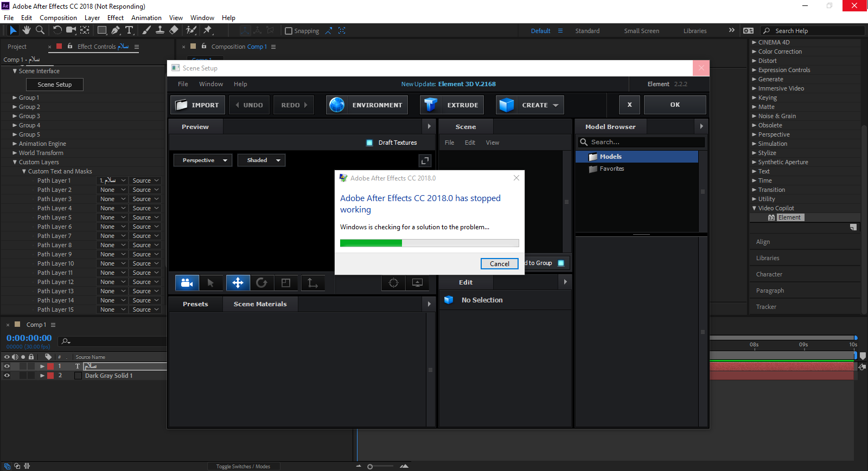Click the monitor display icon in preview toolbar

point(417,282)
